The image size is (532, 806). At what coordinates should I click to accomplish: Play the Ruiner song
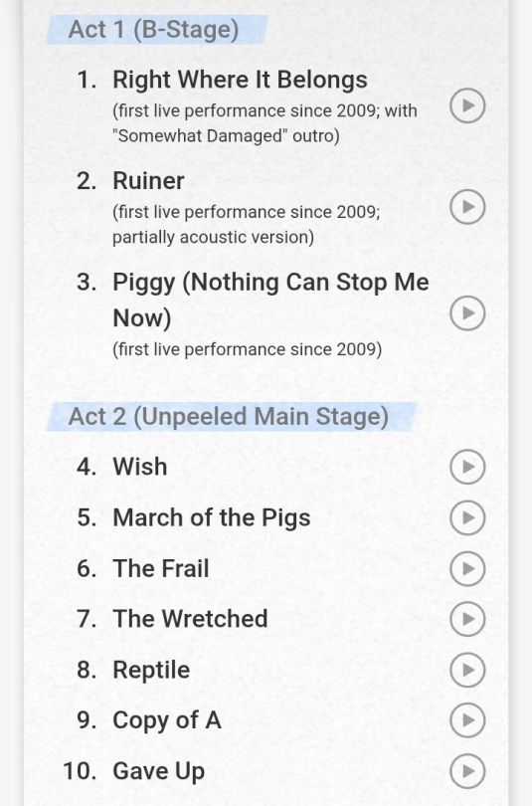pos(467,207)
